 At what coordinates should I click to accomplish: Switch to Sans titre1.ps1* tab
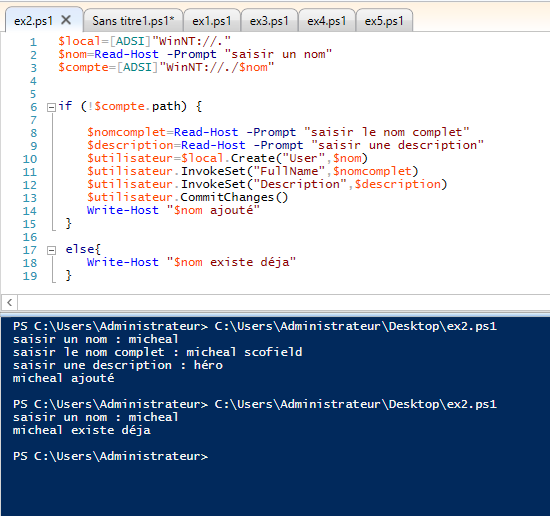[x=133, y=21]
